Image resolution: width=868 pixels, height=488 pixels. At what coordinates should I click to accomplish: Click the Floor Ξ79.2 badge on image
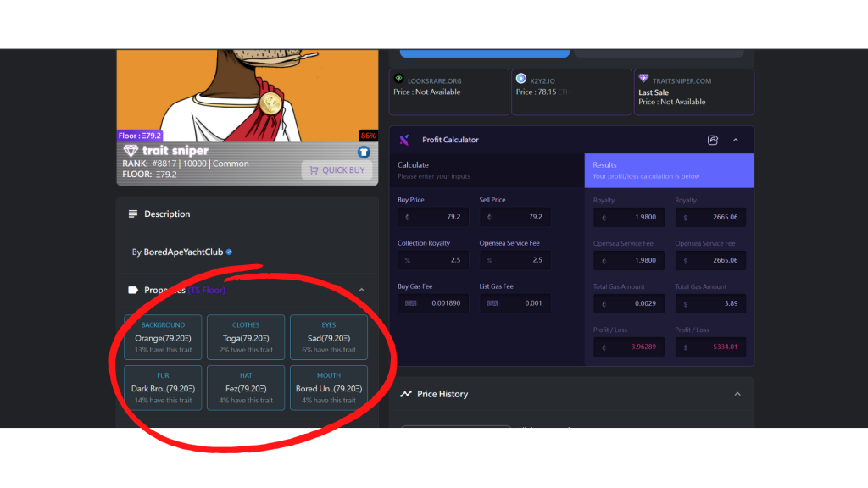140,136
